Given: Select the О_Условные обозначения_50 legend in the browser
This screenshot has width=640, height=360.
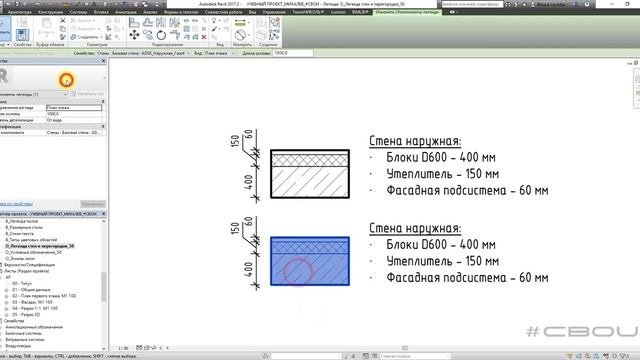Looking at the screenshot, I should (x=33, y=252).
